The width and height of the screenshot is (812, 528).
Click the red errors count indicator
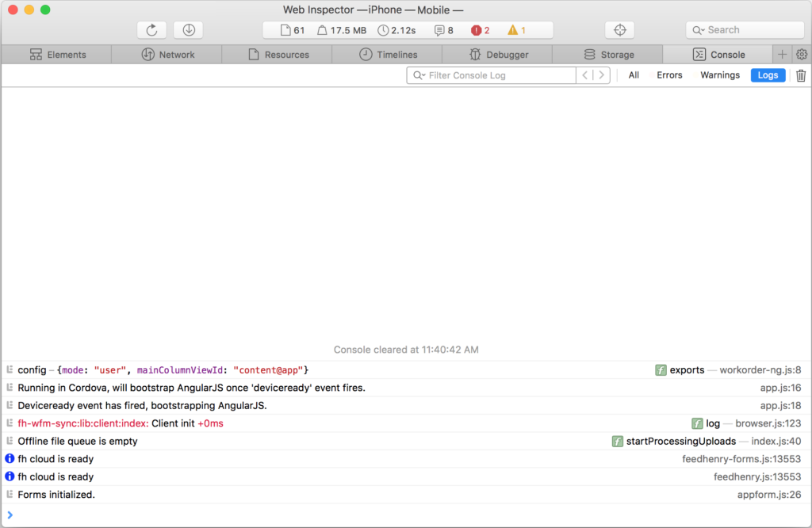coord(481,30)
